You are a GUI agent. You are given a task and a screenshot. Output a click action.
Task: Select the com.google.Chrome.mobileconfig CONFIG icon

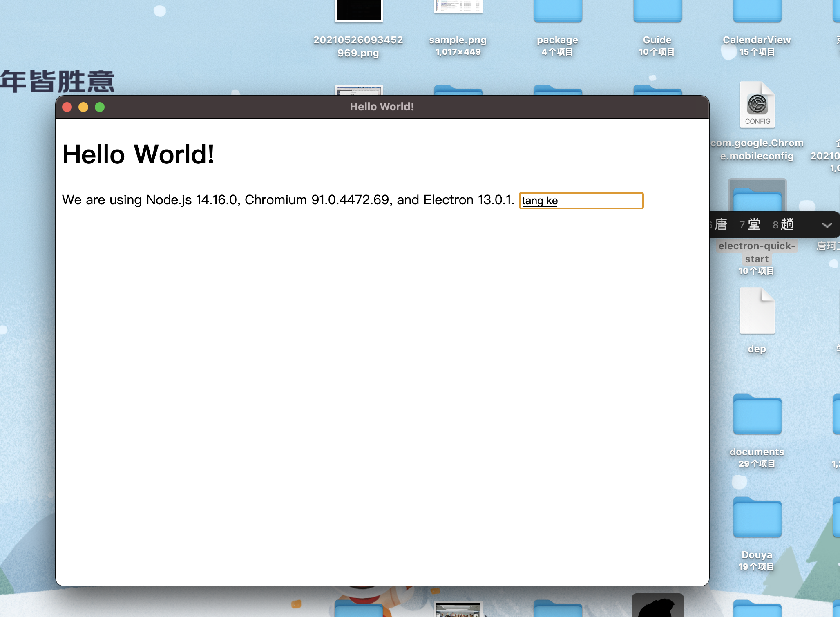(x=757, y=105)
